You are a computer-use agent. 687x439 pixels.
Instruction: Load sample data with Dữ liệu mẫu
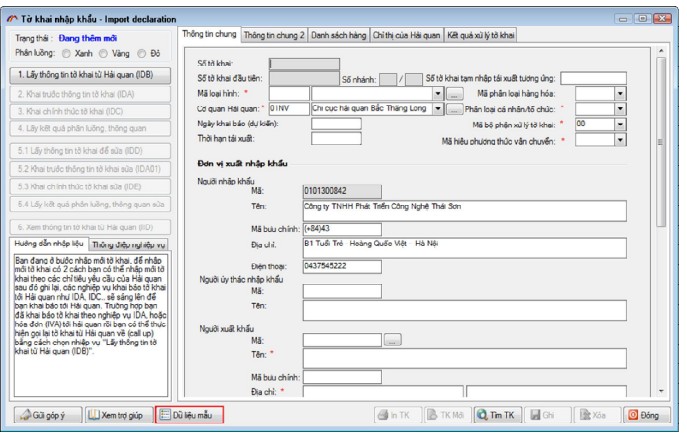point(190,414)
